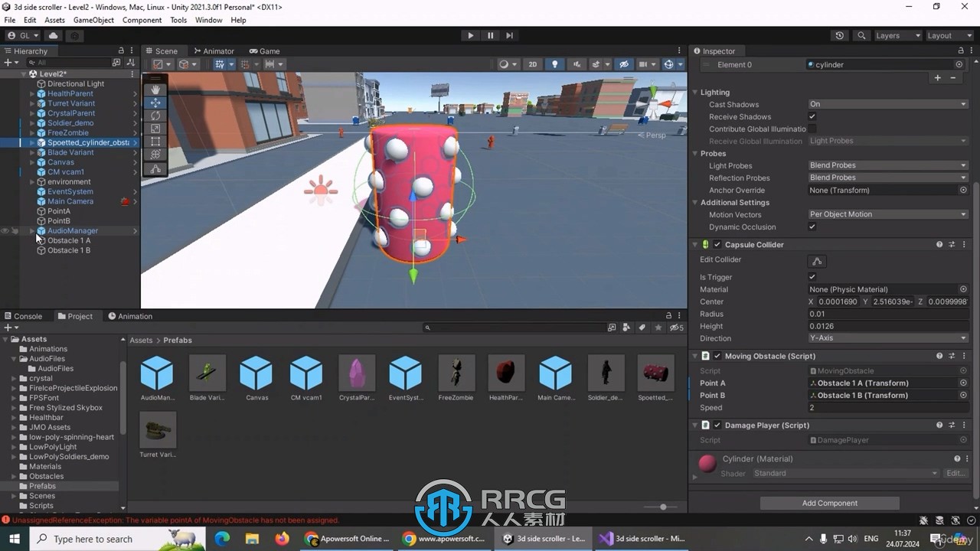Open the Window menu
Viewport: 980px width, 551px height.
pyautogui.click(x=208, y=20)
